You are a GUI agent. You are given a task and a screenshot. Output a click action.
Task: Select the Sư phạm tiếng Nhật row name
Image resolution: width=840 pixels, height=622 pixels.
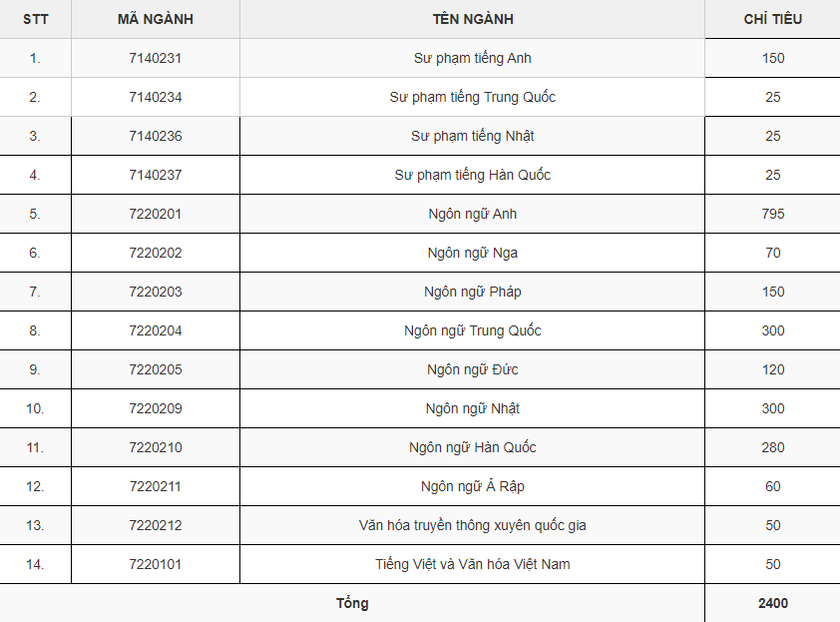click(473, 136)
